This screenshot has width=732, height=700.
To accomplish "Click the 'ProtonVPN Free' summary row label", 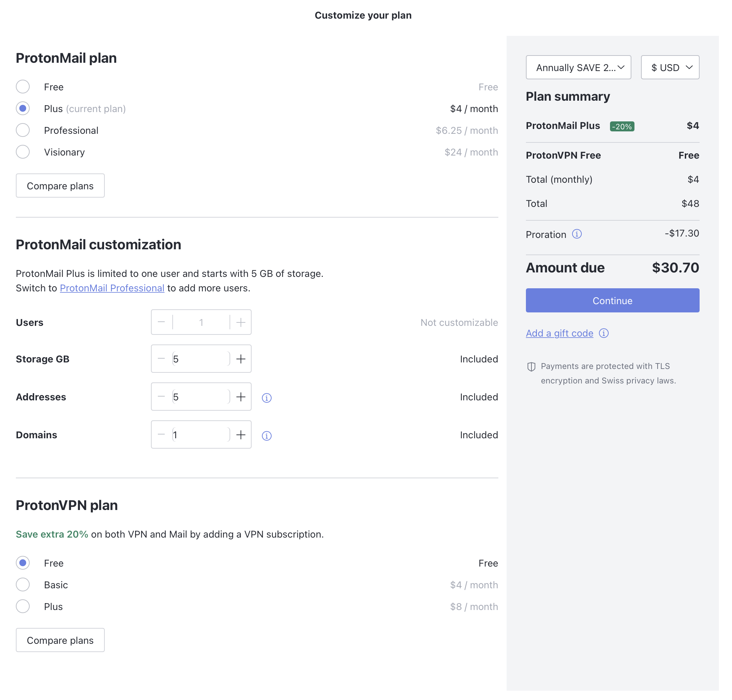I will tap(563, 155).
